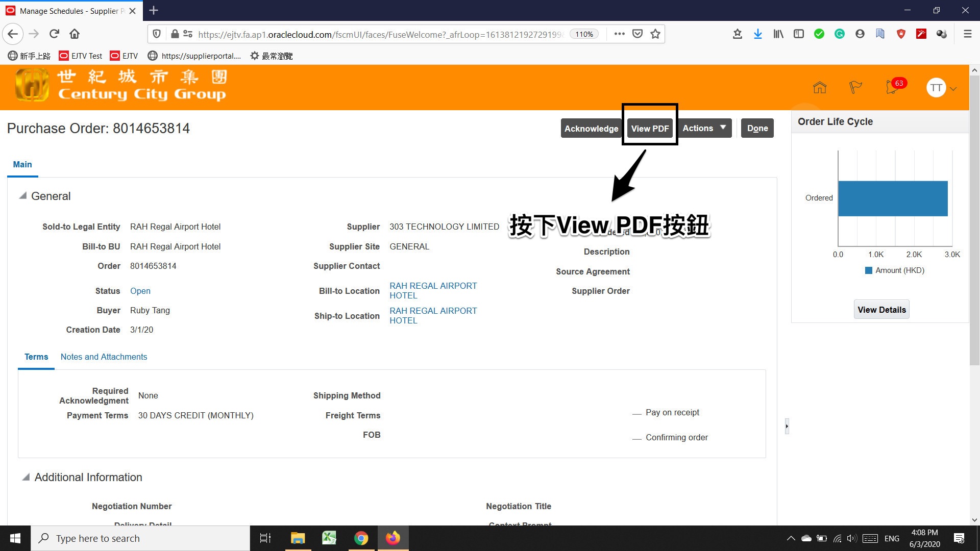Click the URL address bar
The image size is (980, 551).
click(380, 34)
